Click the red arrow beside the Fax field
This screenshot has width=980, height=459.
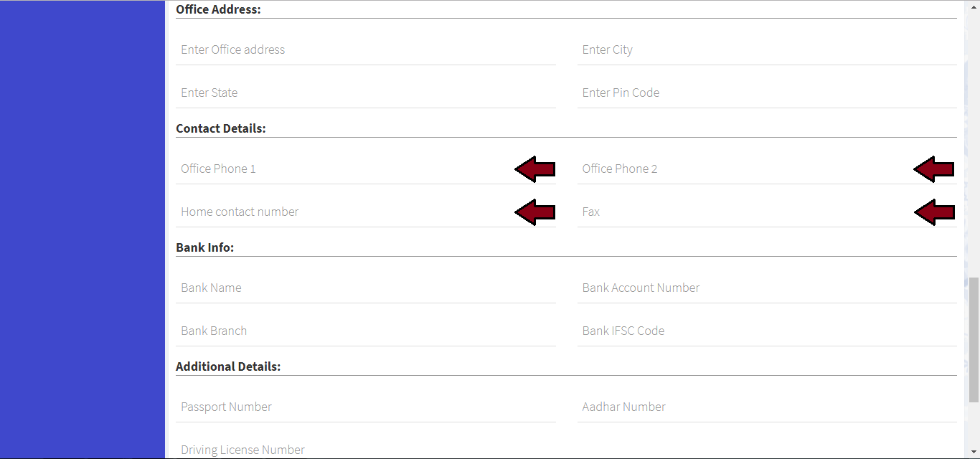[x=934, y=212]
